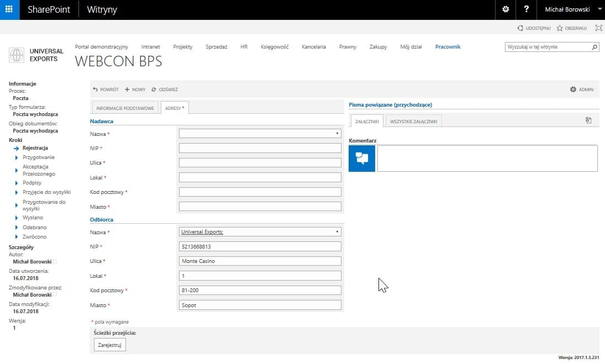
Task: Click the Universal Exports globe logo
Action: [17, 55]
